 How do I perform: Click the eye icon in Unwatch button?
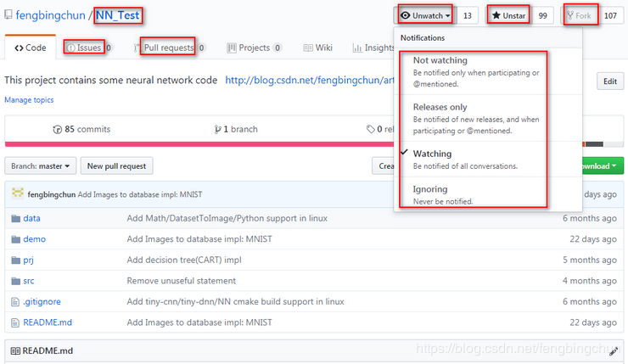point(406,15)
